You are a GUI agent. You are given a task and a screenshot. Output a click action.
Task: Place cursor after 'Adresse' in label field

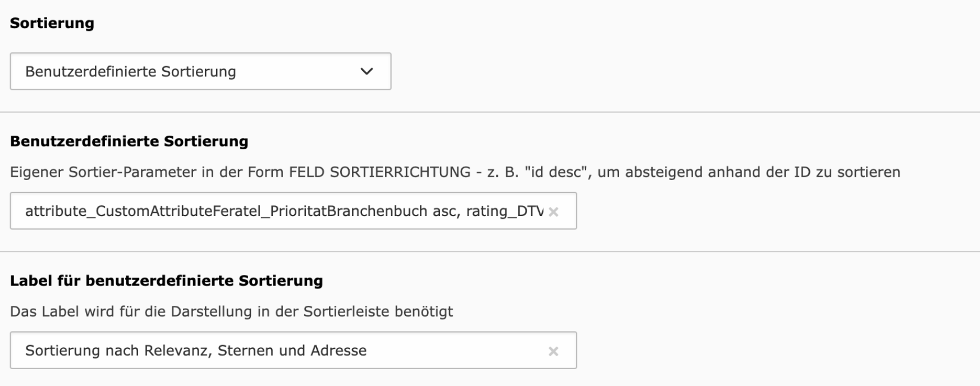point(368,351)
